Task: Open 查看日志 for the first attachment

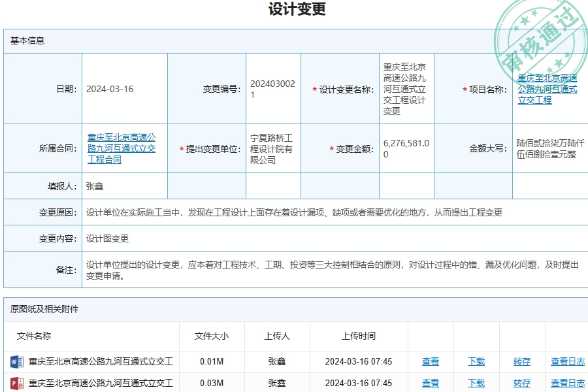Action: point(567,361)
